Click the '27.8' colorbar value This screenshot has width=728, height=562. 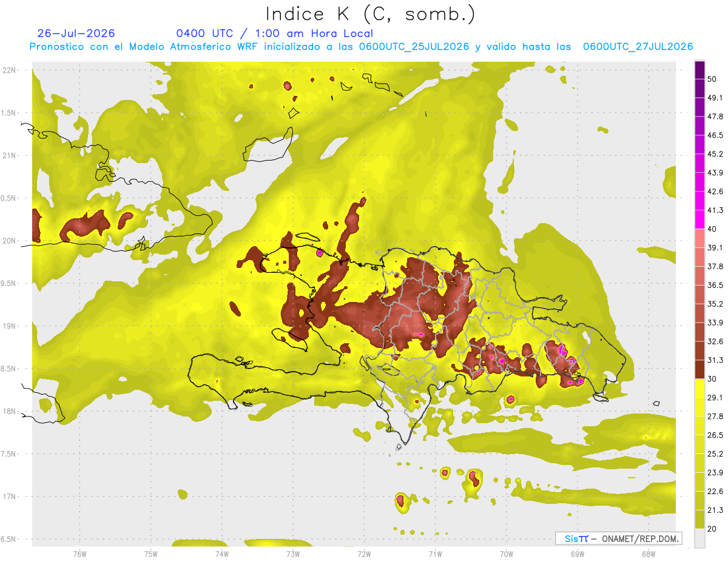(716, 416)
